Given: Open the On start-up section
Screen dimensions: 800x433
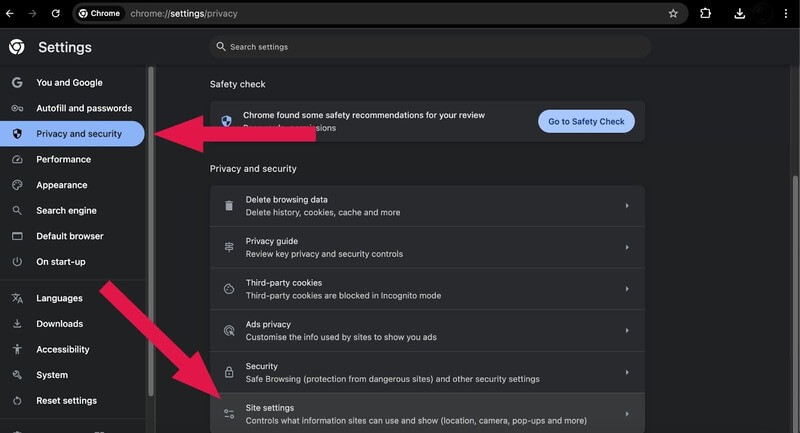Looking at the screenshot, I should [x=72, y=261].
